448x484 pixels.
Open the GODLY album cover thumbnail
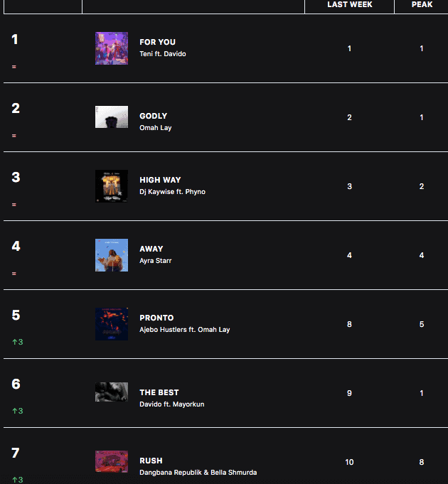[112, 117]
